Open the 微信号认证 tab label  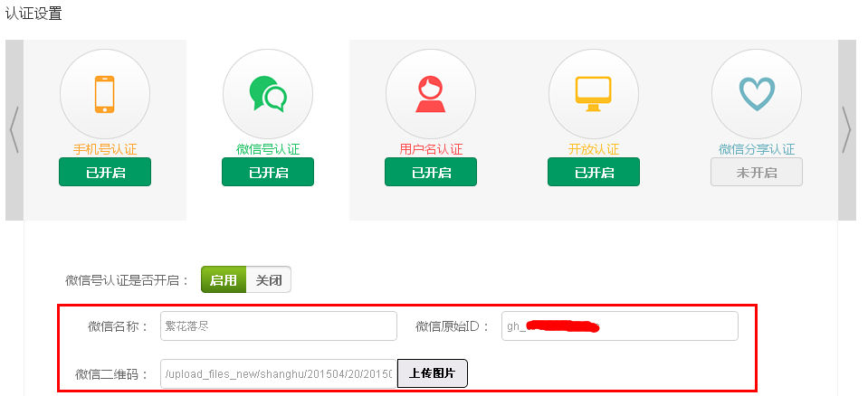[x=268, y=149]
